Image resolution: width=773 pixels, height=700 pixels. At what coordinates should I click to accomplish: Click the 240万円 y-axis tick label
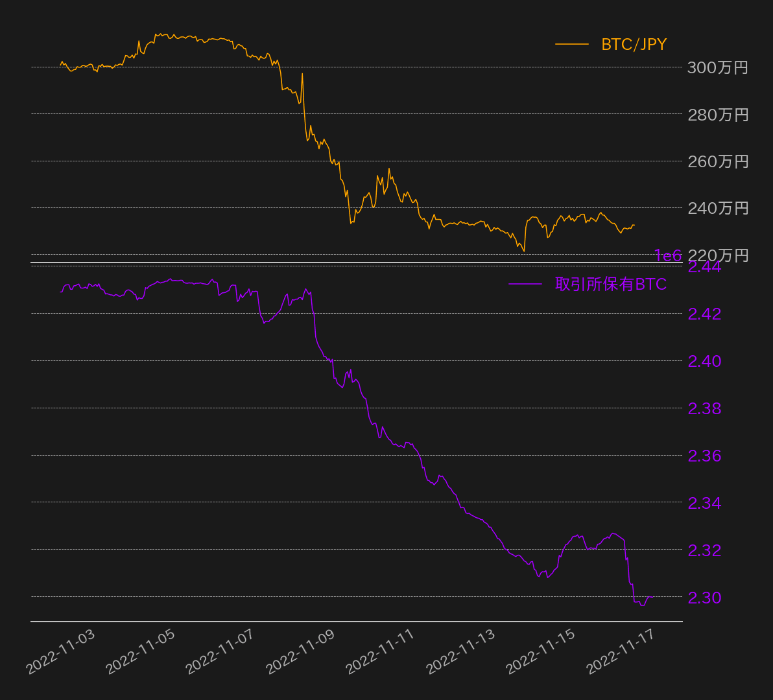pos(718,208)
